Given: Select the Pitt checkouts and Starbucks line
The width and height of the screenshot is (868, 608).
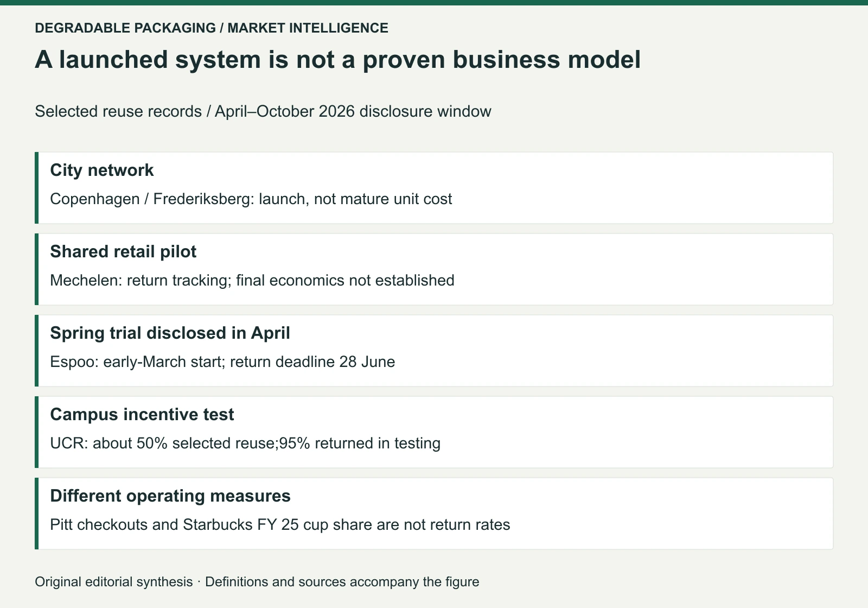Looking at the screenshot, I should click(x=280, y=524).
